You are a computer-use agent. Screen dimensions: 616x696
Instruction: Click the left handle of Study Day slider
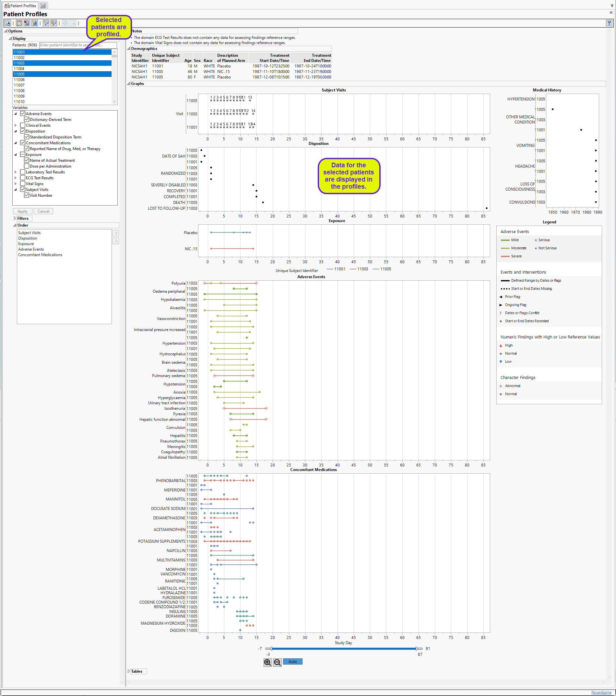[x=269, y=649]
